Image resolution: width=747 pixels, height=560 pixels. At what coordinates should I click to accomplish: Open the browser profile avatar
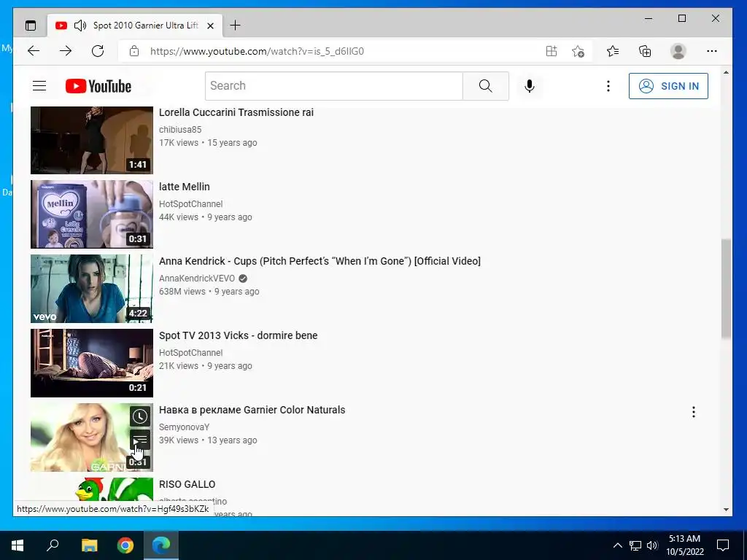tap(678, 51)
